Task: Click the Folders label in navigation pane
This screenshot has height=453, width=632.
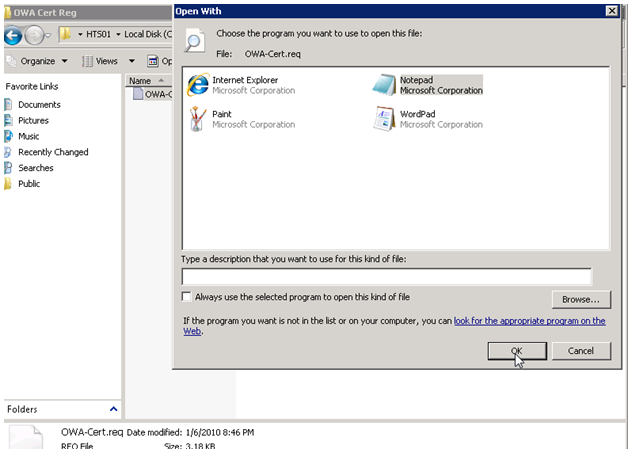Action: [x=22, y=409]
